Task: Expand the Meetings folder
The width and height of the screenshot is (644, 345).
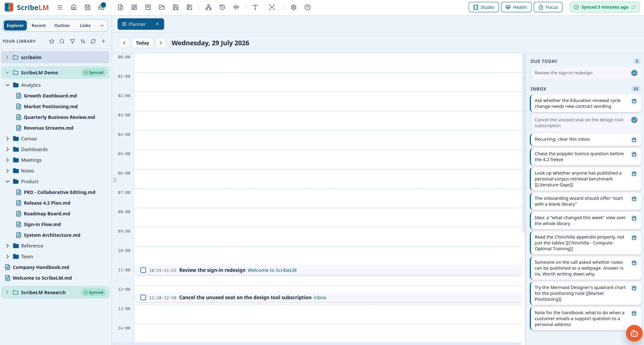Action: 7,160
